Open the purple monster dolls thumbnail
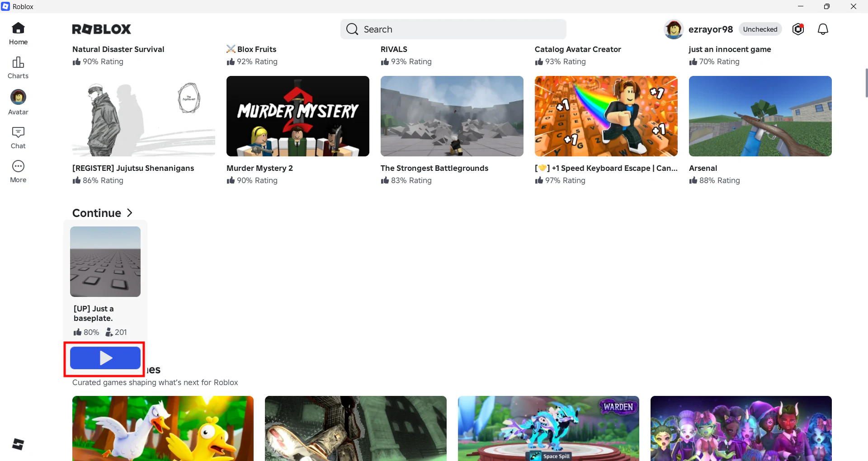This screenshot has height=461, width=868. coord(741,428)
